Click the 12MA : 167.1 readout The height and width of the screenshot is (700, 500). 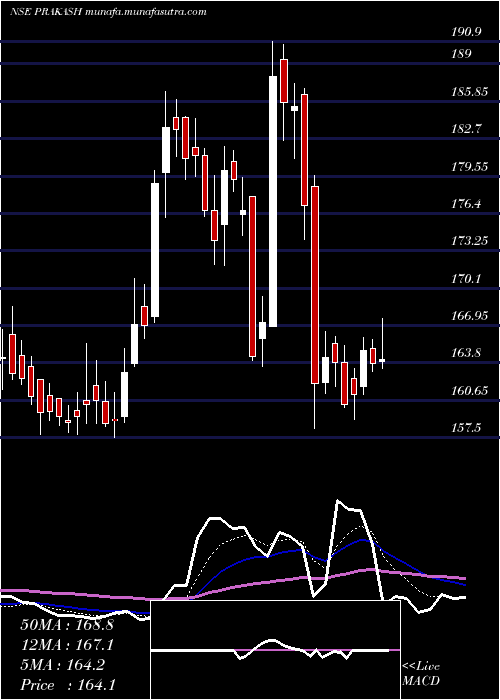pos(67,645)
